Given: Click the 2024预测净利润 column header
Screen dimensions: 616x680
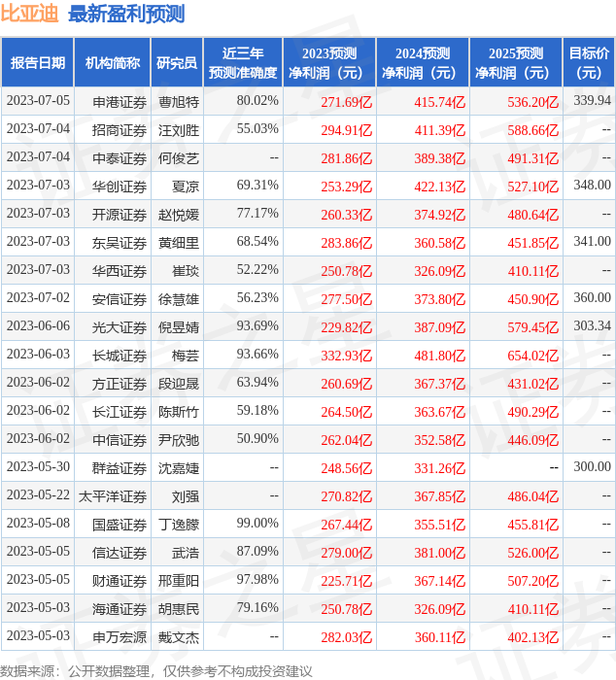Looking at the screenshot, I should (x=423, y=63).
